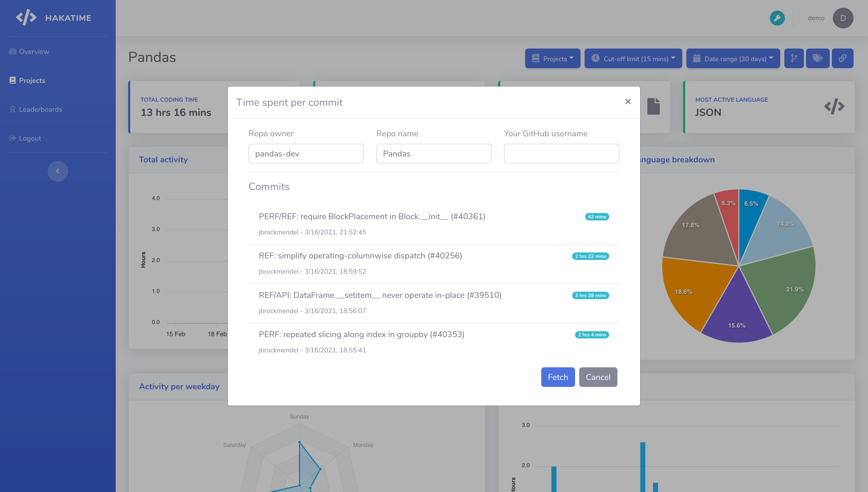Expand the Projects dropdown
The width and height of the screenshot is (868, 492).
(553, 58)
